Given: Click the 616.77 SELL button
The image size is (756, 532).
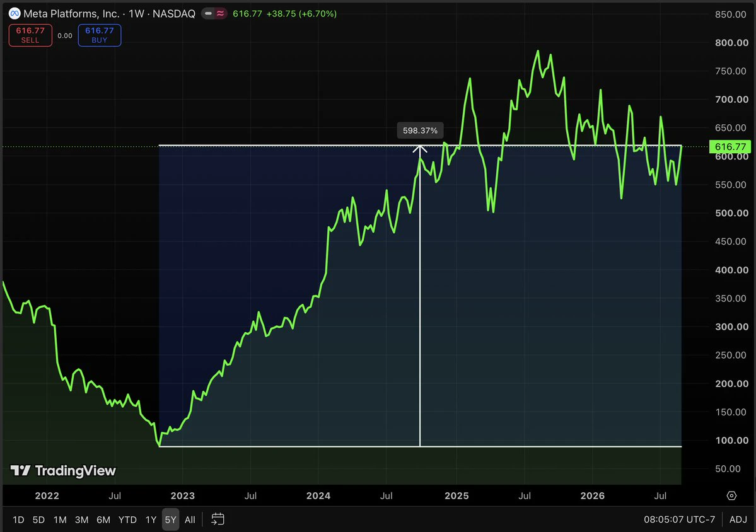Looking at the screenshot, I should [30, 35].
